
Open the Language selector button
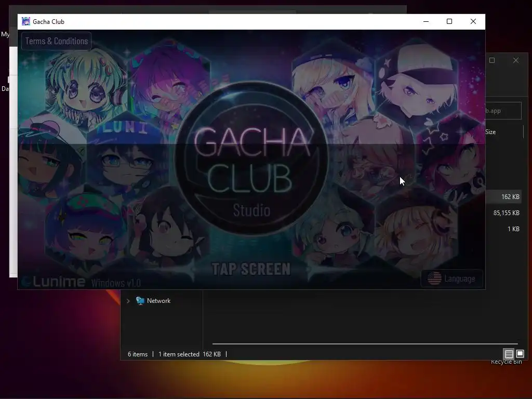pyautogui.click(x=451, y=278)
